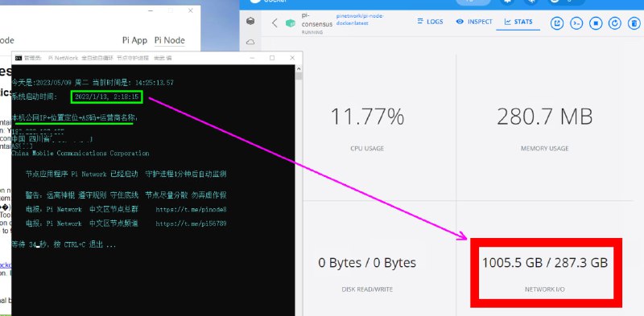Open the container CLI terminal icon
This screenshot has height=316, width=644.
(576, 23)
